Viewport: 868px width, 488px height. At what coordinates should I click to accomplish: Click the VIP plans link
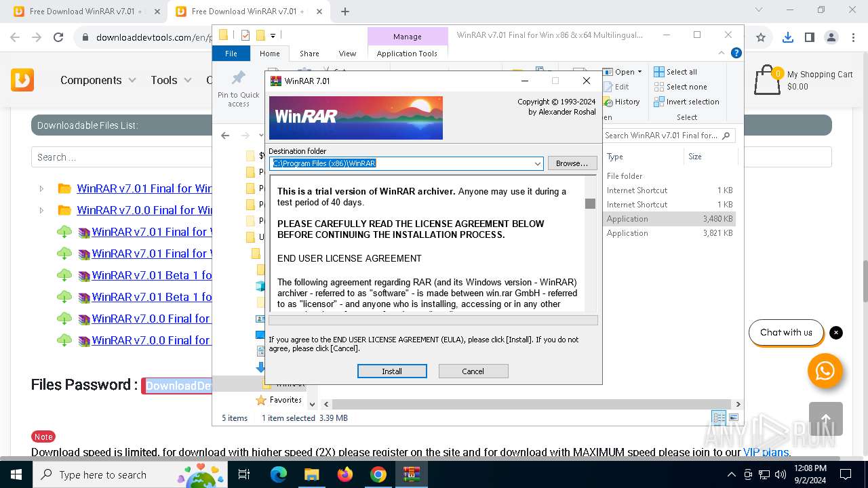click(x=766, y=452)
